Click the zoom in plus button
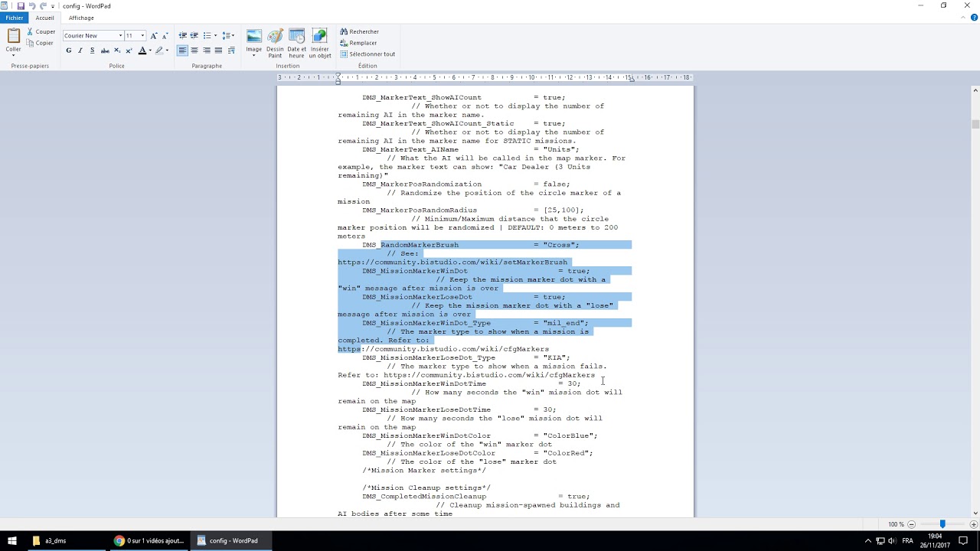This screenshot has width=980, height=551. click(974, 524)
